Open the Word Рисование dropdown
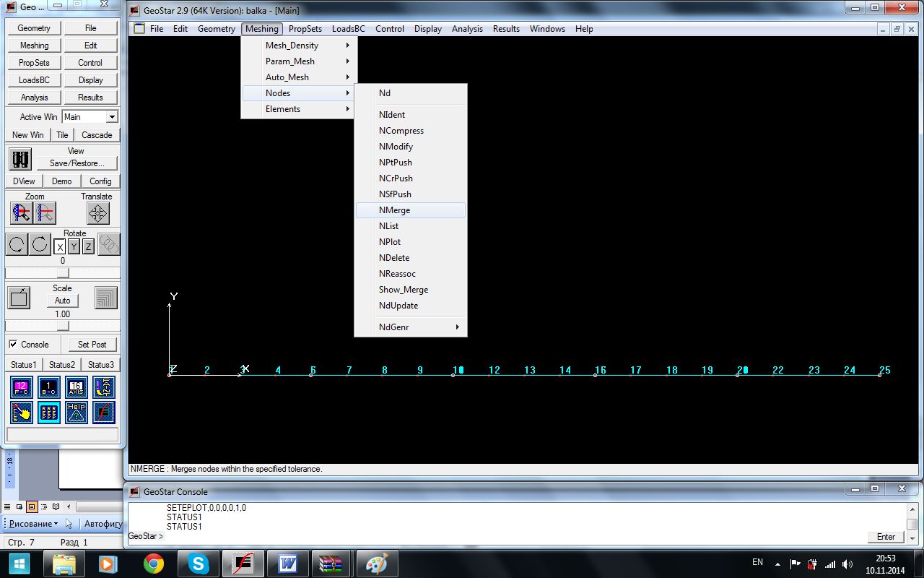The image size is (924, 578). [34, 523]
